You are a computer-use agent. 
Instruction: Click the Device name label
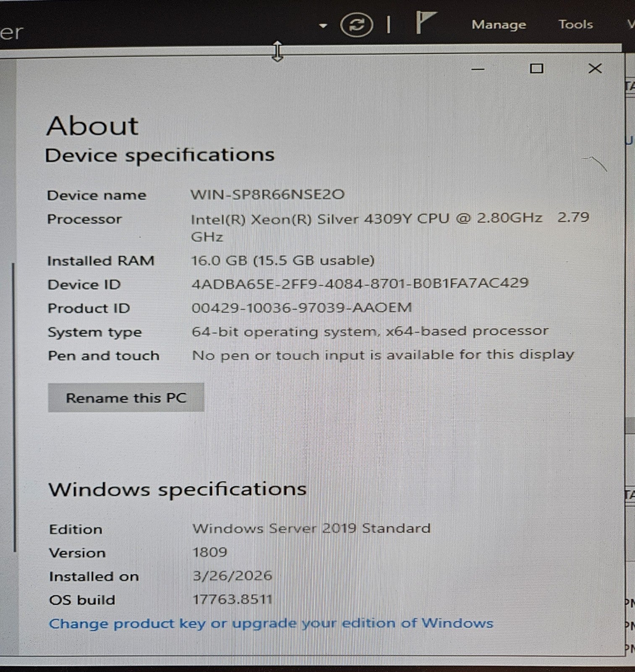point(97,195)
